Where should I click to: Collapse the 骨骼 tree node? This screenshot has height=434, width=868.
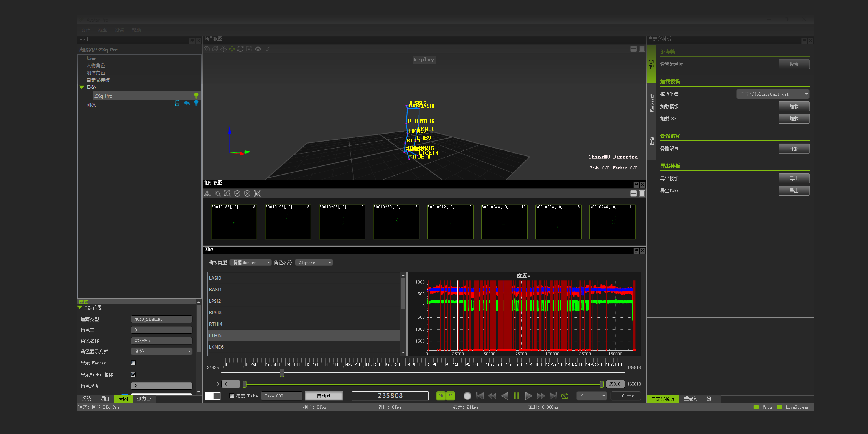[x=82, y=87]
